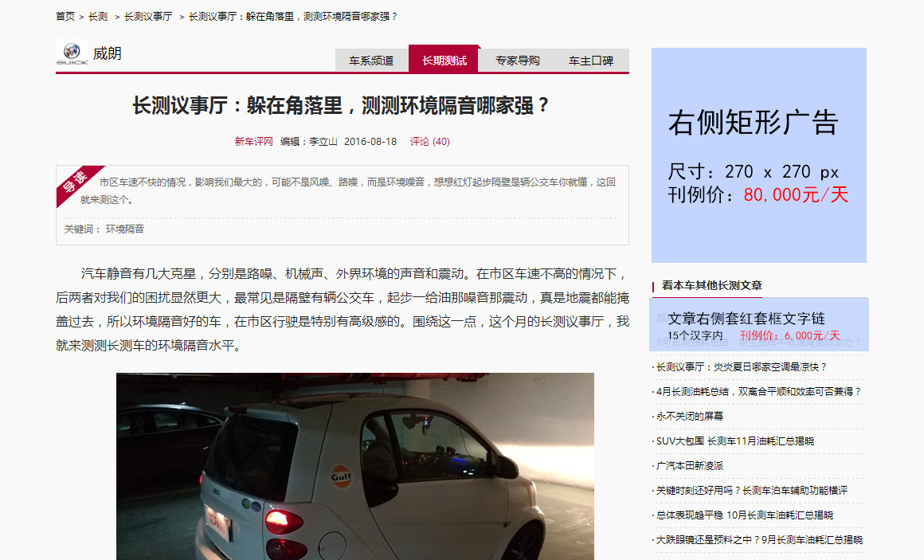Viewport: 924px width, 560px height.
Task: Open the 车主口碑 tab
Action: [591, 60]
